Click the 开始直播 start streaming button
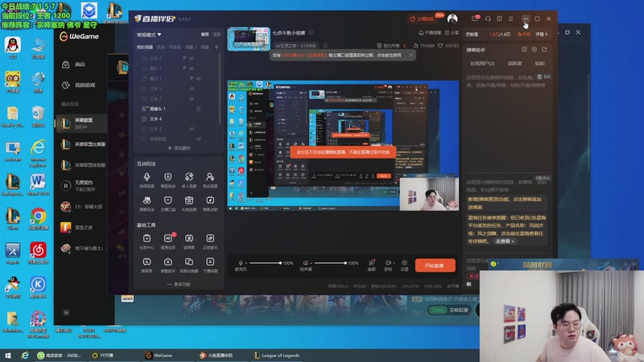This screenshot has width=644, height=362. pyautogui.click(x=435, y=265)
